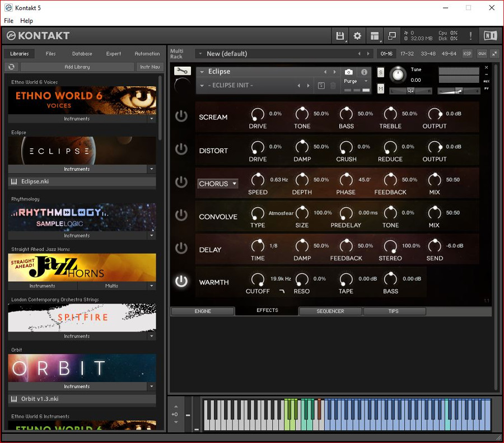Toggle DISTORT effect power button

(181, 149)
